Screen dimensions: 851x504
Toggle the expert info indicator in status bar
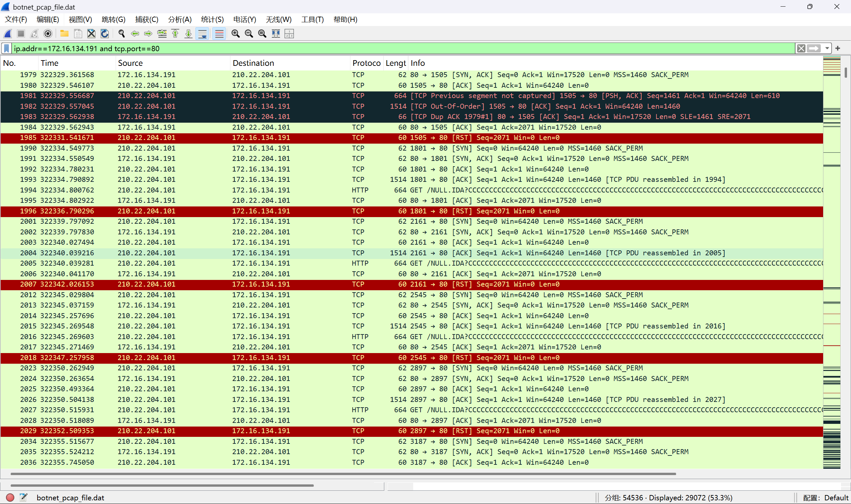(x=10, y=498)
